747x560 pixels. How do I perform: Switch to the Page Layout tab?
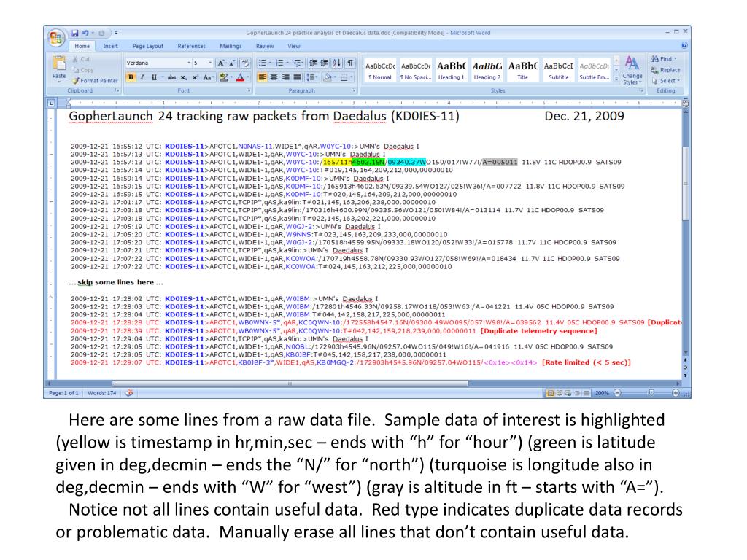[148, 46]
